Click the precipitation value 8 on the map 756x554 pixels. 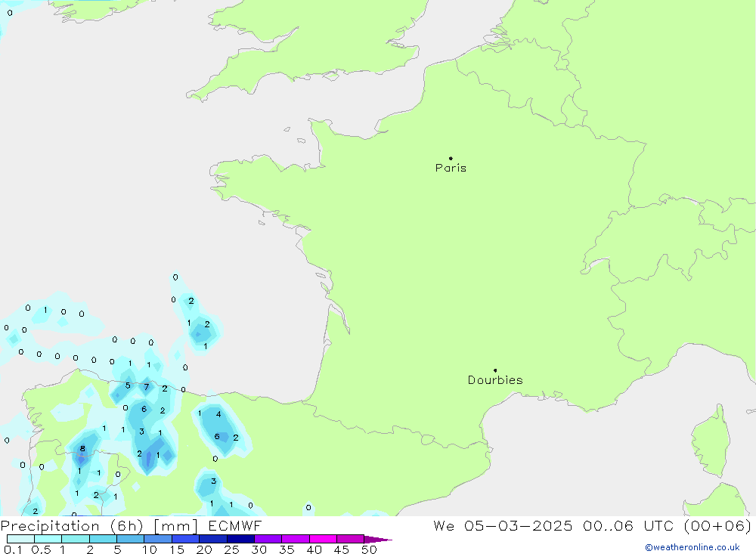point(82,448)
